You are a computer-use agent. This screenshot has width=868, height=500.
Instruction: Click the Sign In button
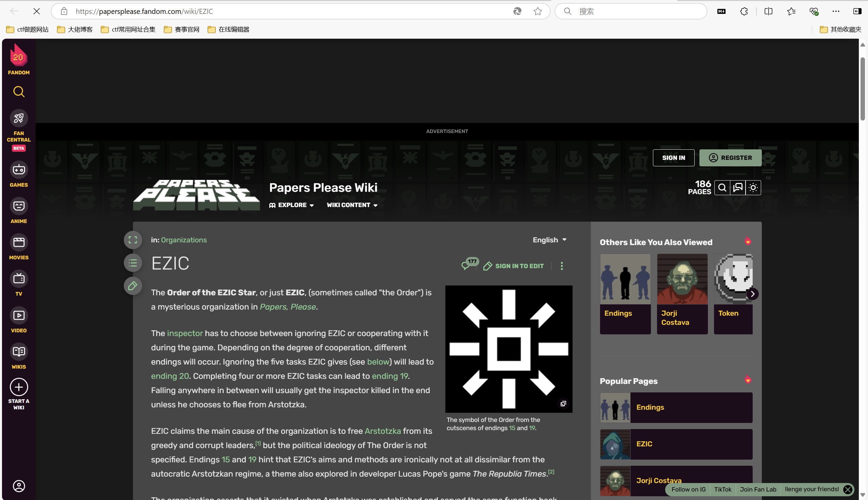674,158
